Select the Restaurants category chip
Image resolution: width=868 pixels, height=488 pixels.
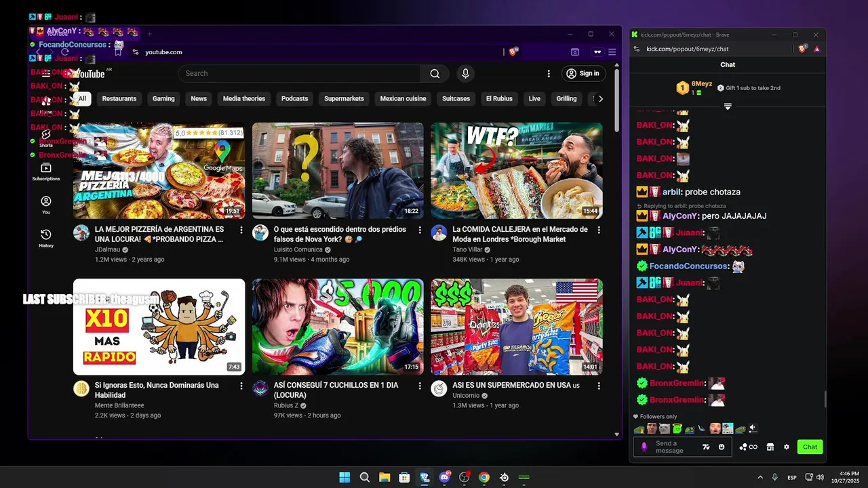(119, 98)
